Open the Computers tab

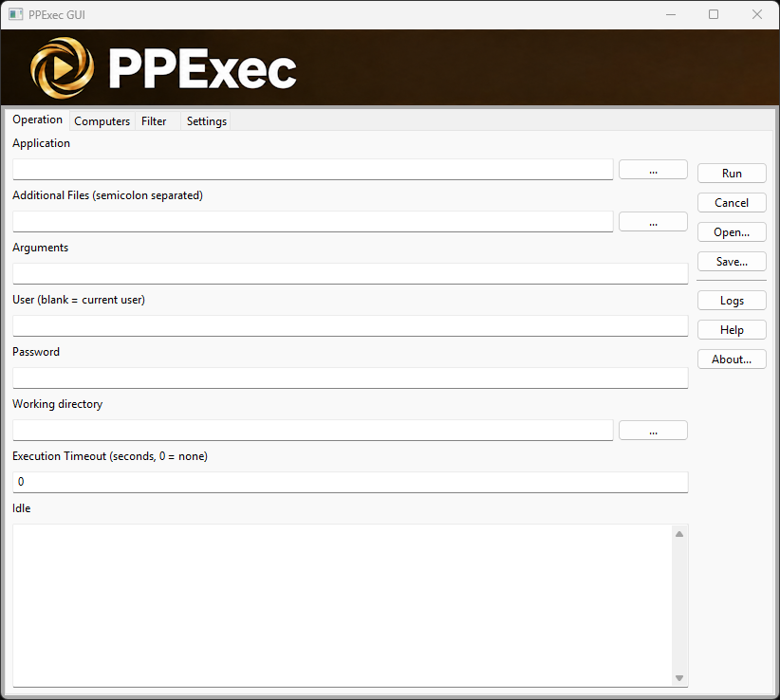click(102, 121)
